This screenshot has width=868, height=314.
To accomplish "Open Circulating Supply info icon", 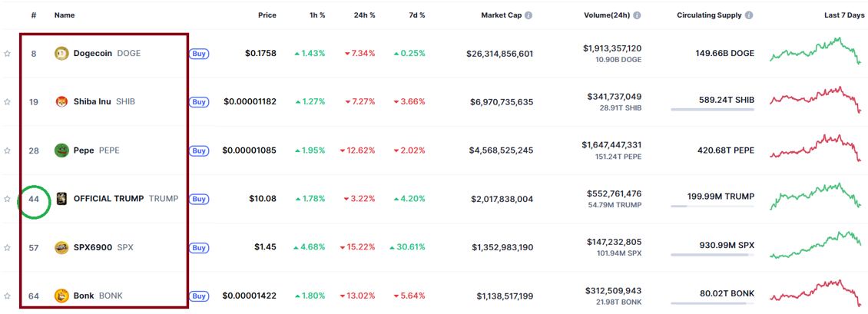I will (749, 15).
